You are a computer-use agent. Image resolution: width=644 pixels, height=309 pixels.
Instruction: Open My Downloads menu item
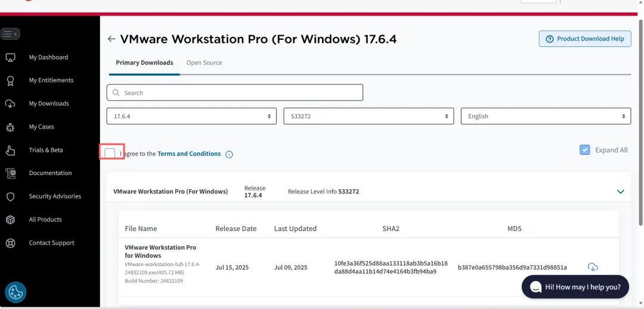pos(49,104)
